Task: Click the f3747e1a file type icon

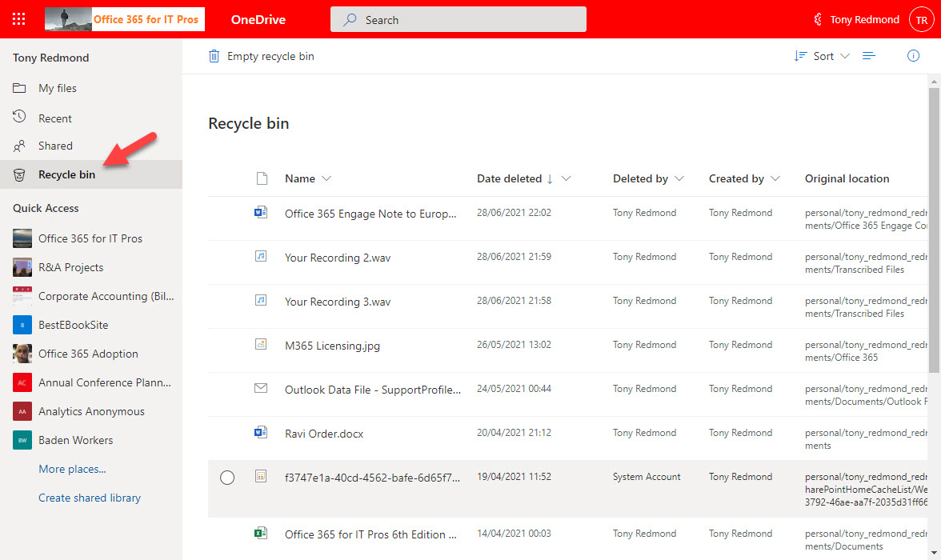Action: coord(261,476)
